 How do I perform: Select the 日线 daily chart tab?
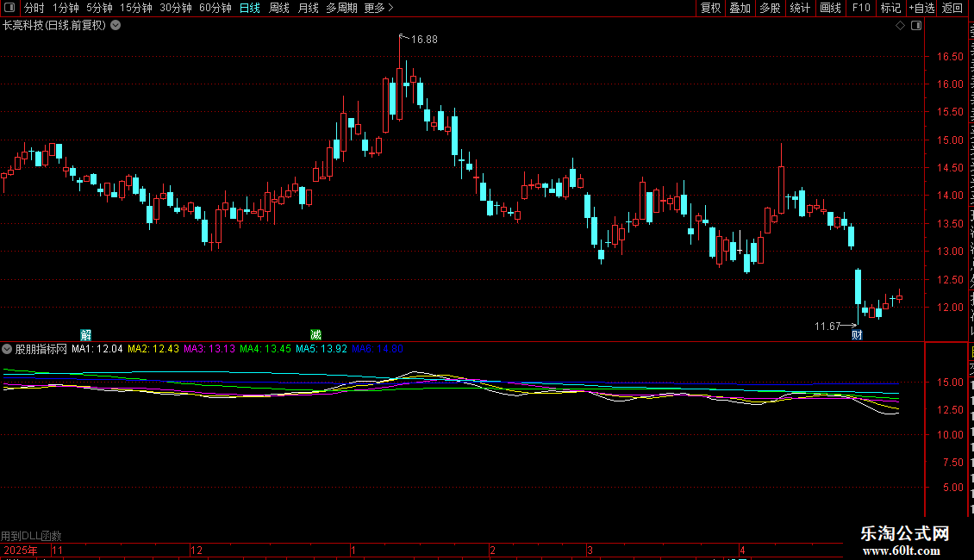(x=250, y=8)
